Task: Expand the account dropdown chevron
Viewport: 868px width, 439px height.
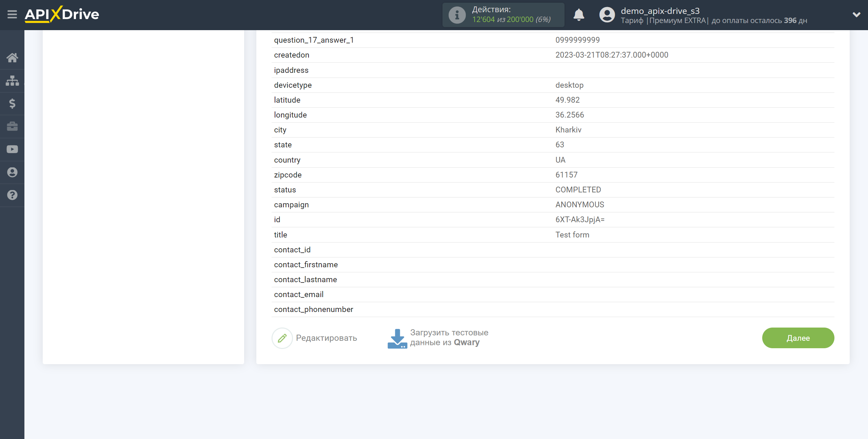Action: click(856, 15)
